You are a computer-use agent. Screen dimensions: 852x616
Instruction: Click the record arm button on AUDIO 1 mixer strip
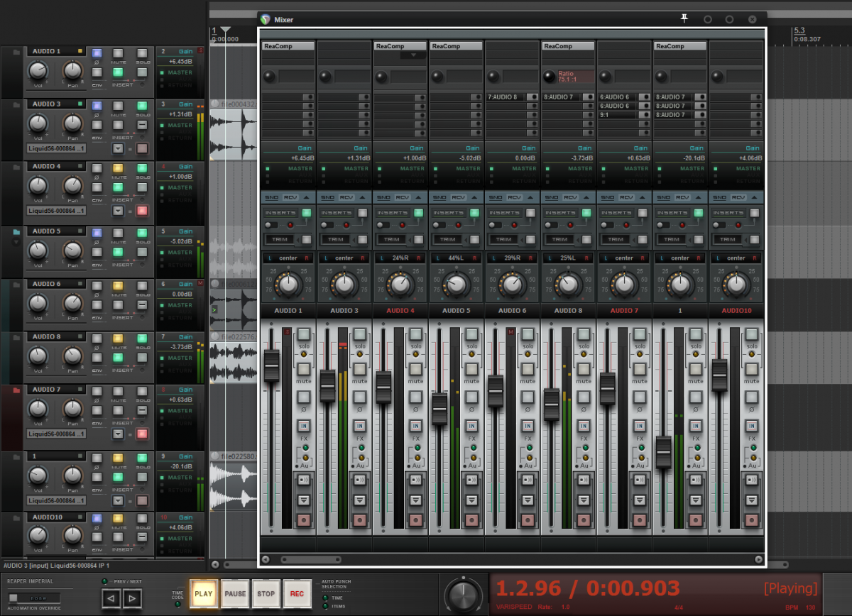click(x=304, y=520)
